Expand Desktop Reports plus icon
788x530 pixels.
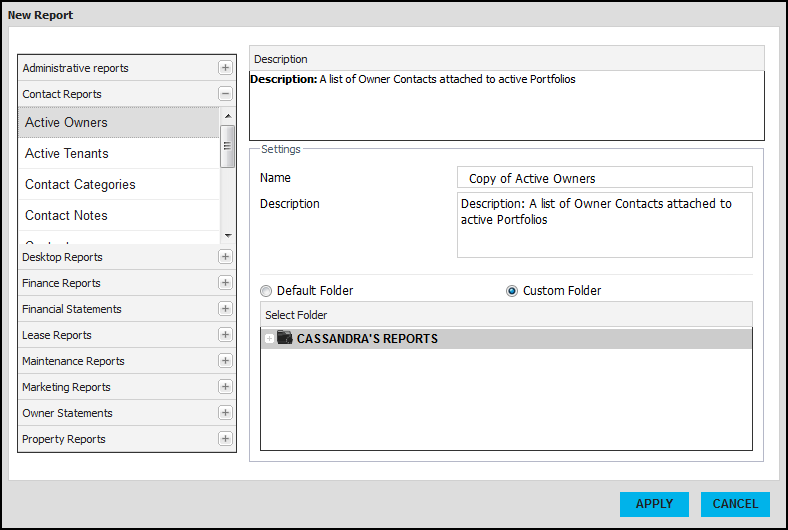tap(225, 257)
